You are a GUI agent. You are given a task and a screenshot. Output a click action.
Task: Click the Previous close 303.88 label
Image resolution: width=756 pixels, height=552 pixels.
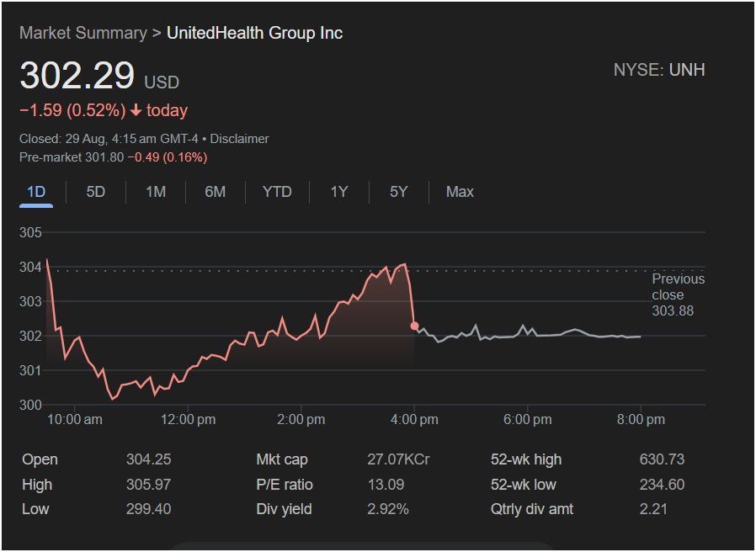[678, 295]
